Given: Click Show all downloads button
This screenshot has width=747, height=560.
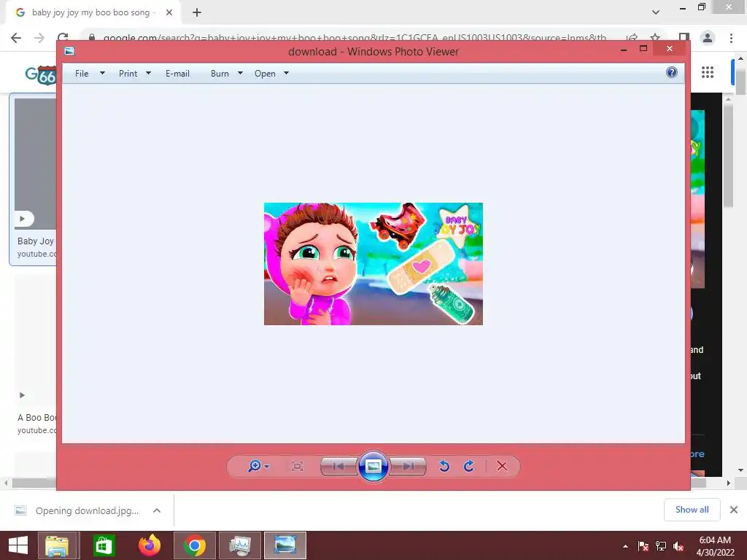Looking at the screenshot, I should pos(692,510).
